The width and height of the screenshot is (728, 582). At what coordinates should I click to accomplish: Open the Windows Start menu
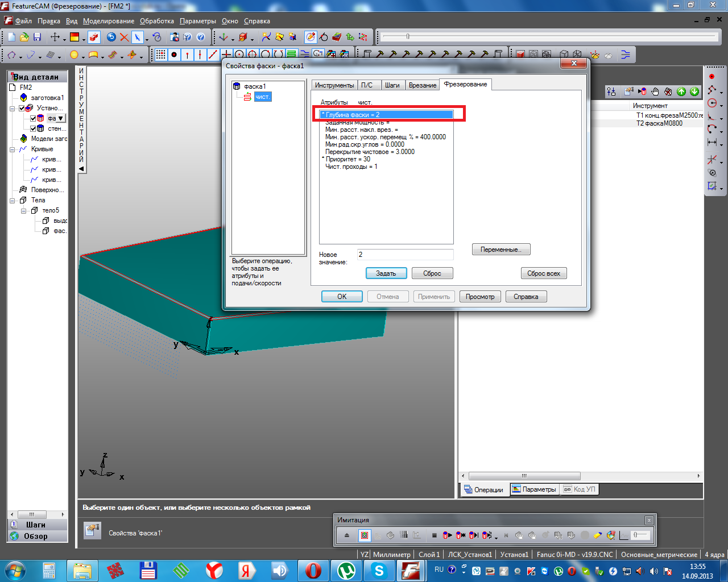pos(14,570)
